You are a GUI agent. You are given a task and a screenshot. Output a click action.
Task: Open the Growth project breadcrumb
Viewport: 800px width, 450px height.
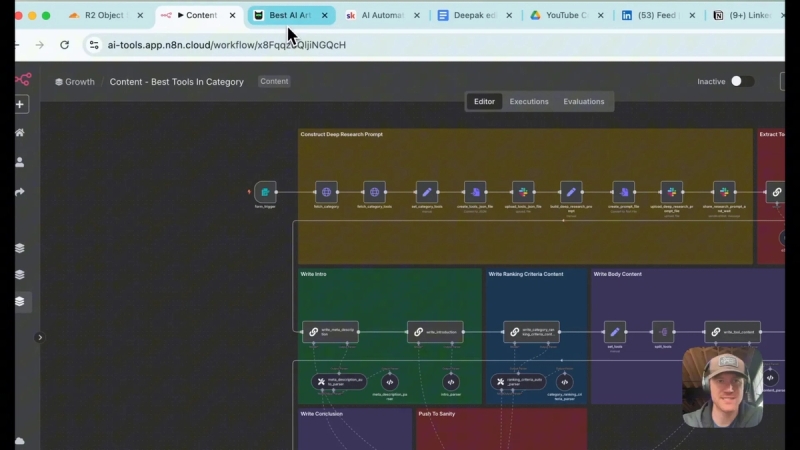(x=75, y=82)
